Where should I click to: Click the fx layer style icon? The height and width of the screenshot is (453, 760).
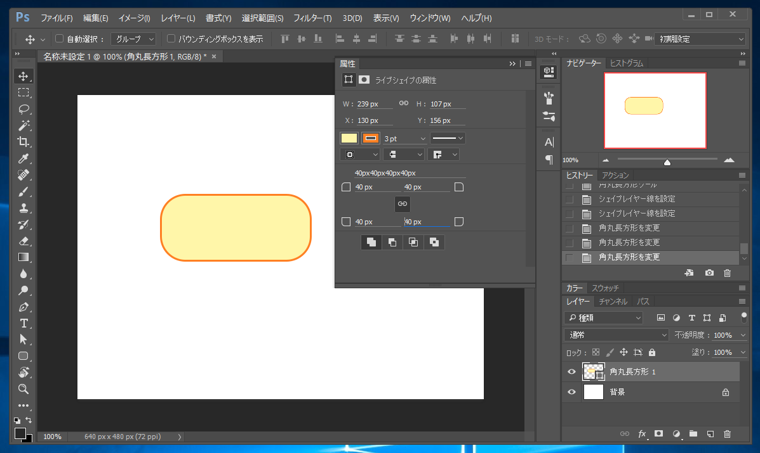tap(642, 434)
